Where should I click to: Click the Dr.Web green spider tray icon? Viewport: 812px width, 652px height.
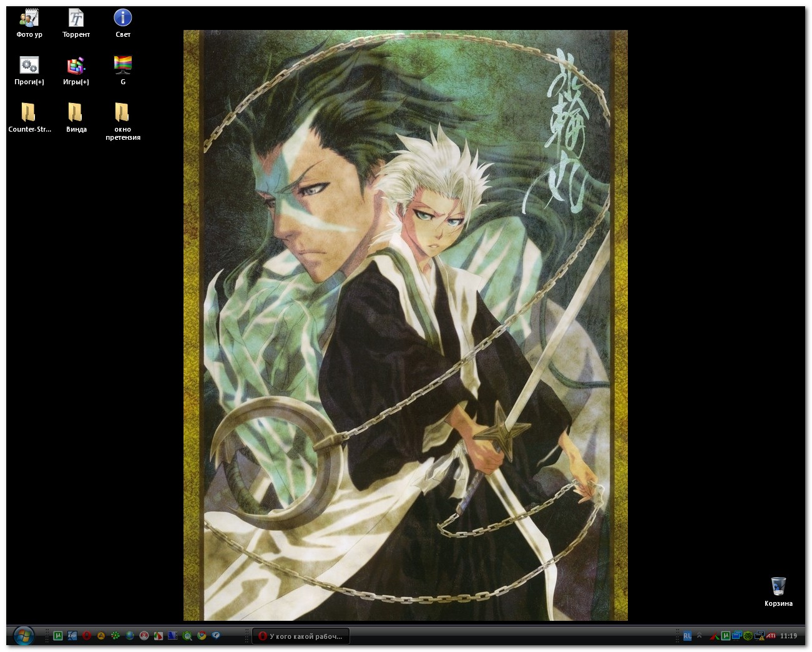[748, 636]
